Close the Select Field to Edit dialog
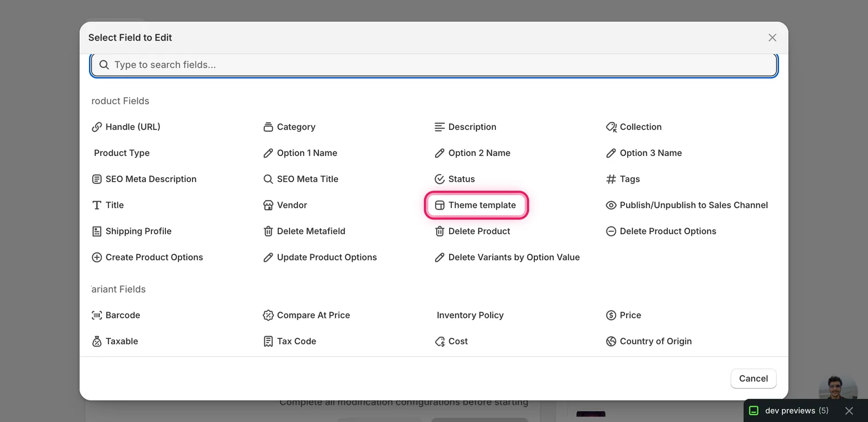The image size is (868, 422). 773,37
